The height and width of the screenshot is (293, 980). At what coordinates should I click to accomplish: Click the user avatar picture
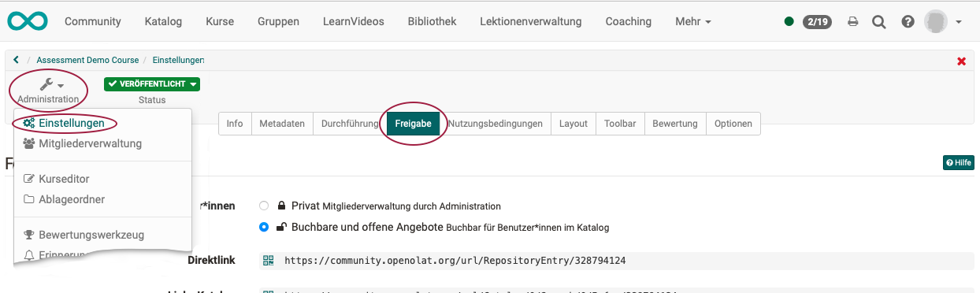point(936,21)
